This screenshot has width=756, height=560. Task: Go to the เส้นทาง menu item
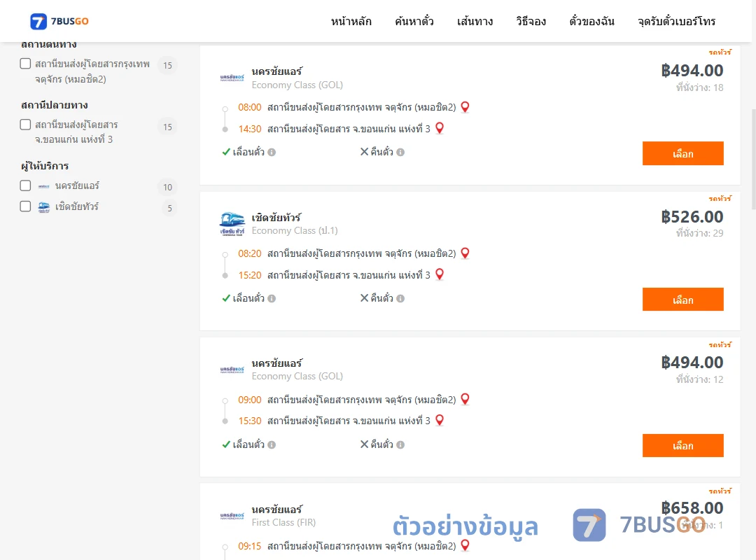tap(475, 22)
